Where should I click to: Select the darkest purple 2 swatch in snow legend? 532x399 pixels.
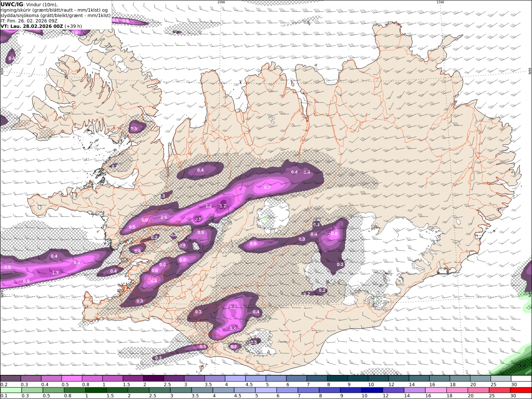[x=153, y=378]
